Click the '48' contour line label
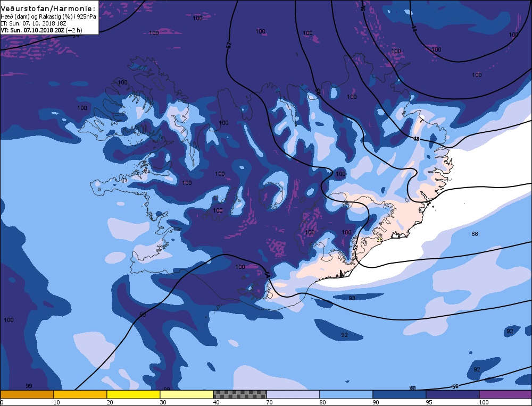The image size is (532, 406). click(x=417, y=139)
